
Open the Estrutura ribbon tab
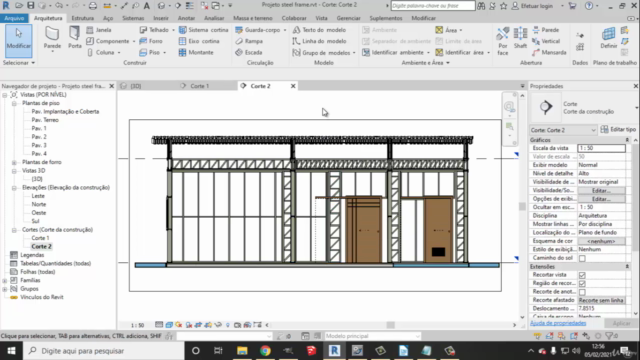click(82, 18)
